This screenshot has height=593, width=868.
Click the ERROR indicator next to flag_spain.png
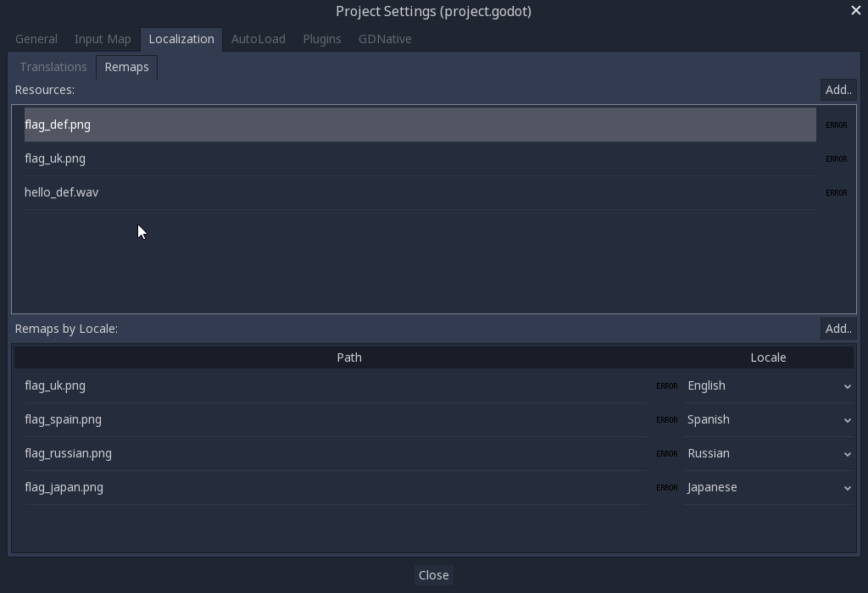(x=666, y=419)
